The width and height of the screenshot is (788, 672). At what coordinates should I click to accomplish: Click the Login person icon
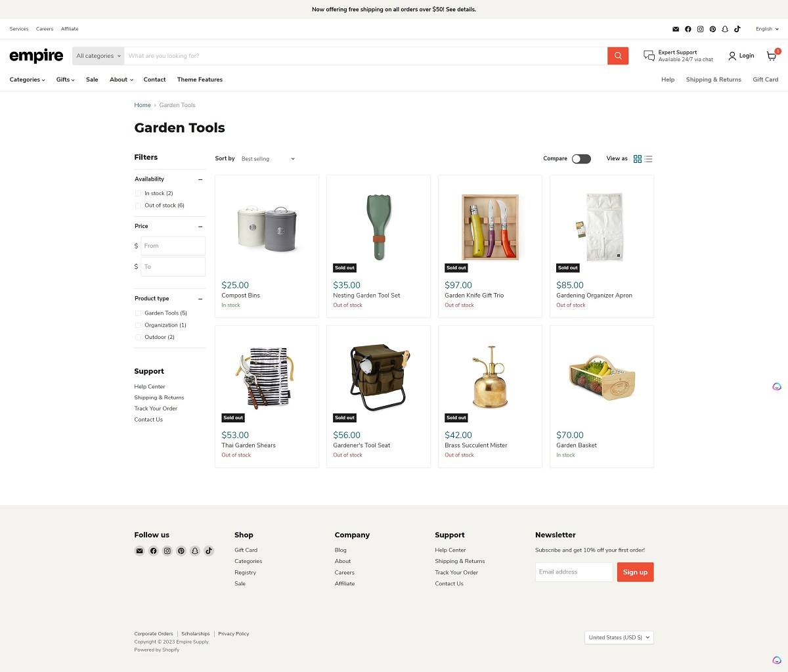732,56
